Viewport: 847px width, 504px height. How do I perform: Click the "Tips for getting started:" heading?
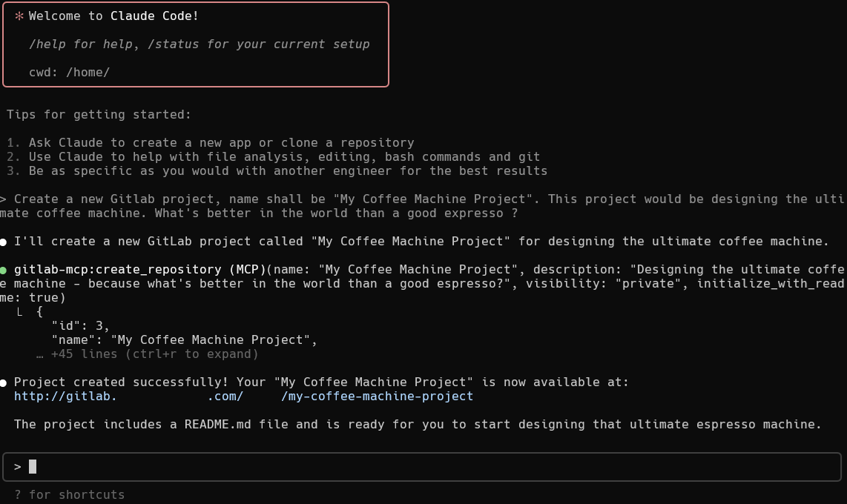pos(99,114)
